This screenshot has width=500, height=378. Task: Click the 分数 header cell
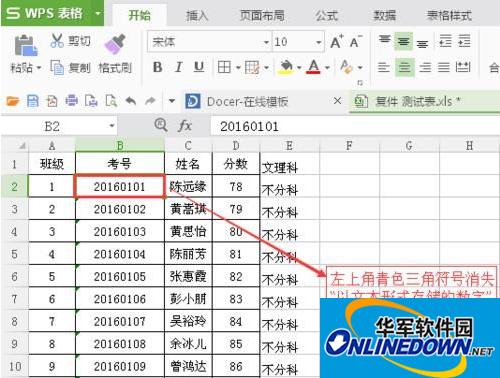(x=236, y=164)
